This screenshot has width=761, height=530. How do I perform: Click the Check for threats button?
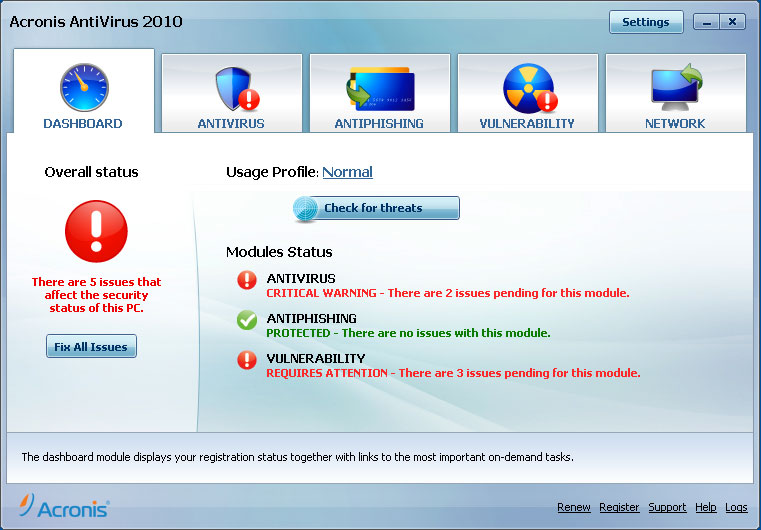click(x=377, y=208)
